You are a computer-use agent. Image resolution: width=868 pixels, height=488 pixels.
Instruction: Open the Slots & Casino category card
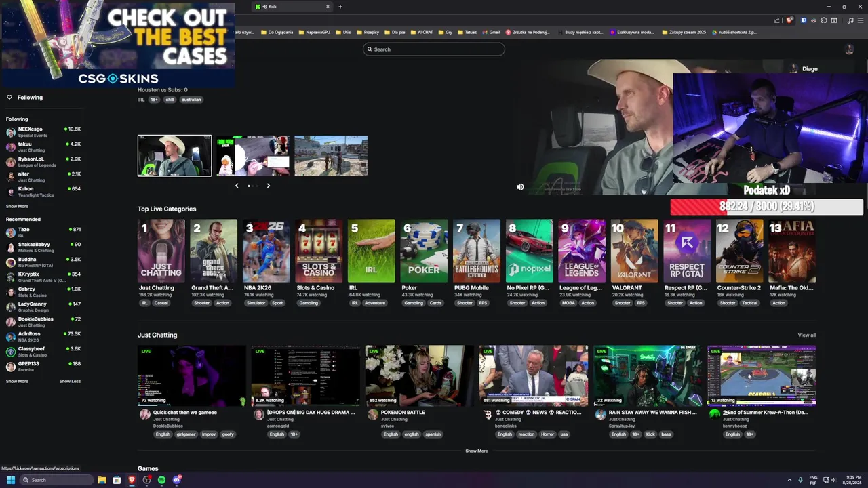(x=319, y=251)
